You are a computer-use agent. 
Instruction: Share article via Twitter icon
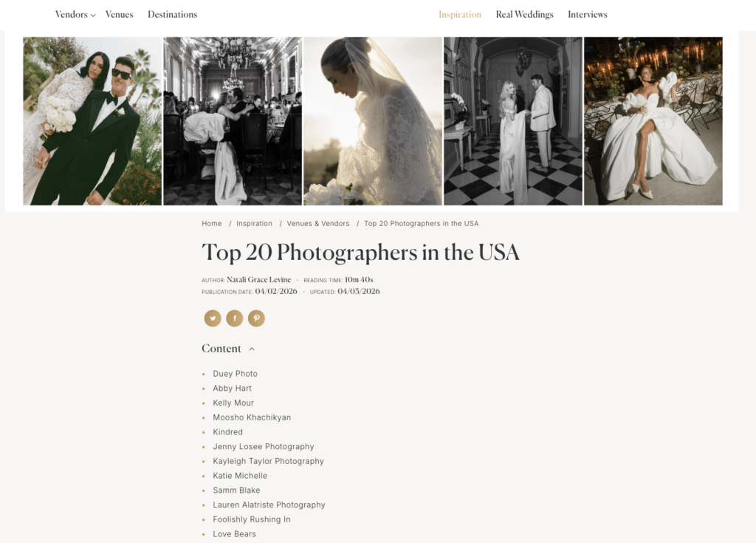pyautogui.click(x=213, y=318)
